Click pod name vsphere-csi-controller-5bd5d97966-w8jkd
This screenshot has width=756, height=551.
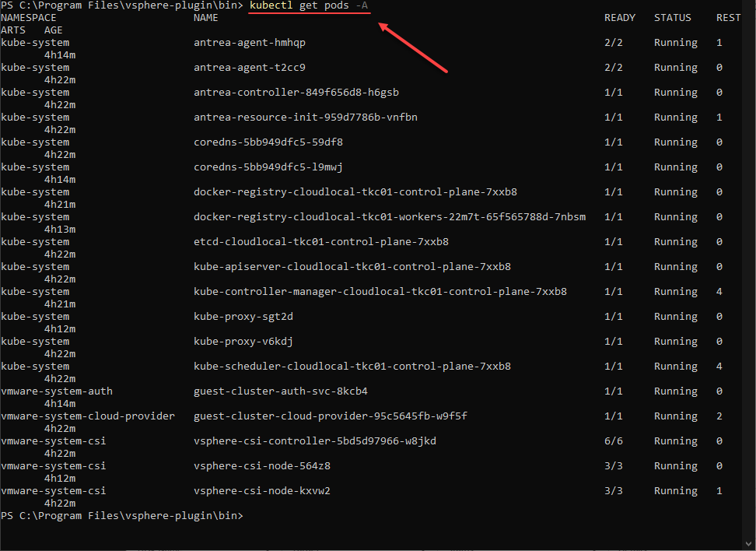315,441
